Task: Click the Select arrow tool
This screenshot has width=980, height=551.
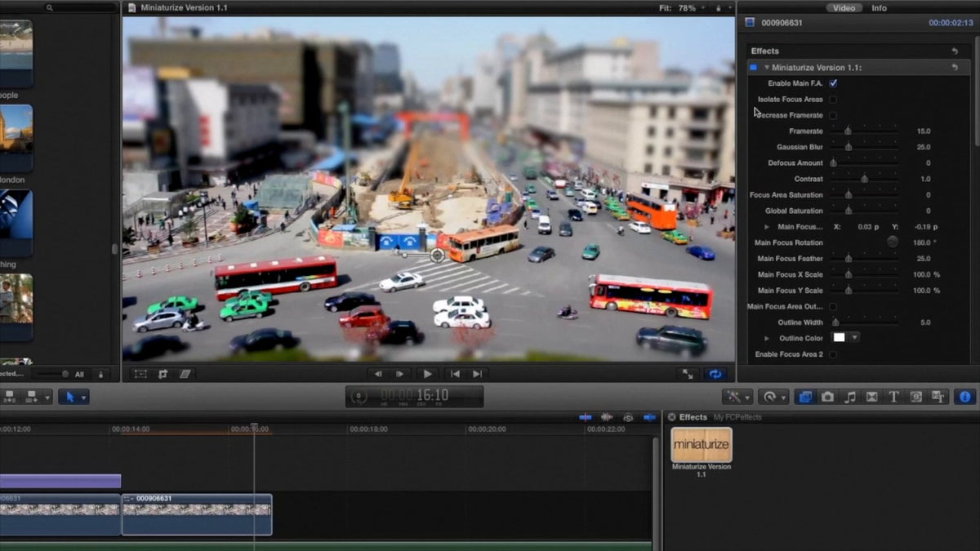Action: (x=69, y=397)
